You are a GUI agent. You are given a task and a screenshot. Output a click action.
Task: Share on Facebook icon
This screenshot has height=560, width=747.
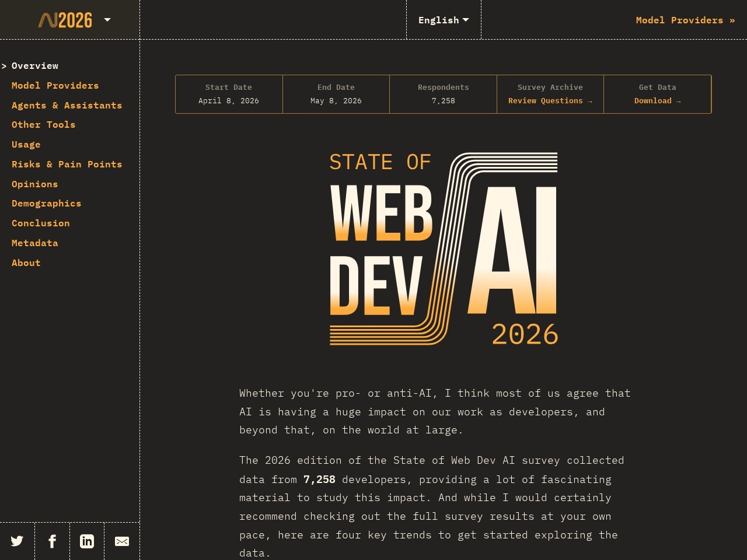[52, 541]
